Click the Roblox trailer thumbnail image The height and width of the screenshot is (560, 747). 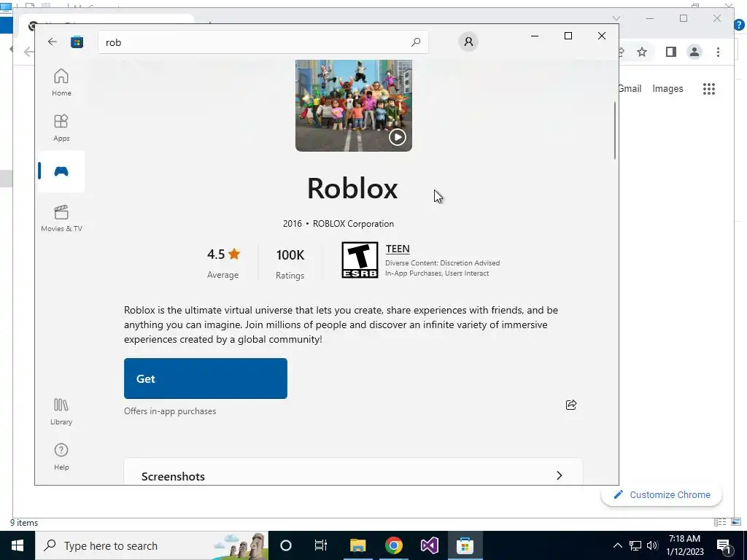click(x=354, y=105)
